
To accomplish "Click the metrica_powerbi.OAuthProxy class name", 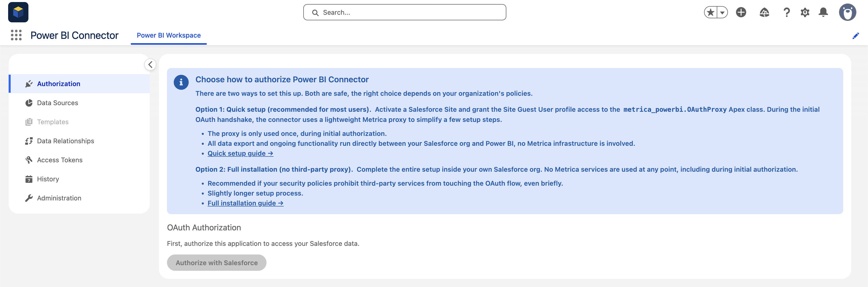I will pos(675,110).
